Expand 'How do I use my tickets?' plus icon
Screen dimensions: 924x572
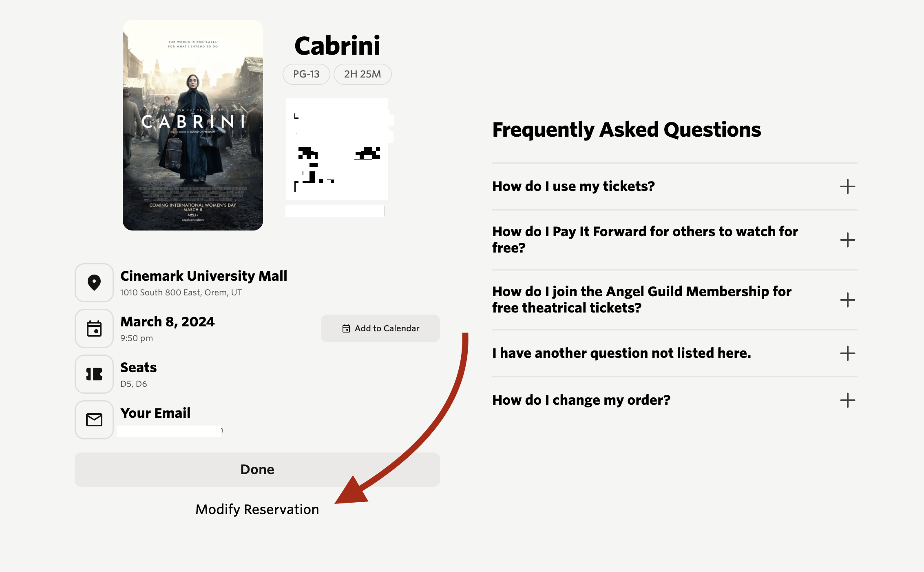pos(847,186)
